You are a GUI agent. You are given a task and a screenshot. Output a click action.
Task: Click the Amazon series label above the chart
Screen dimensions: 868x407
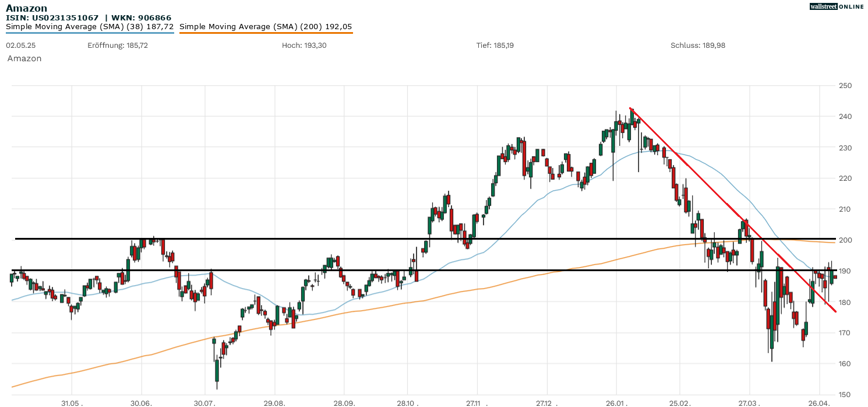click(24, 58)
